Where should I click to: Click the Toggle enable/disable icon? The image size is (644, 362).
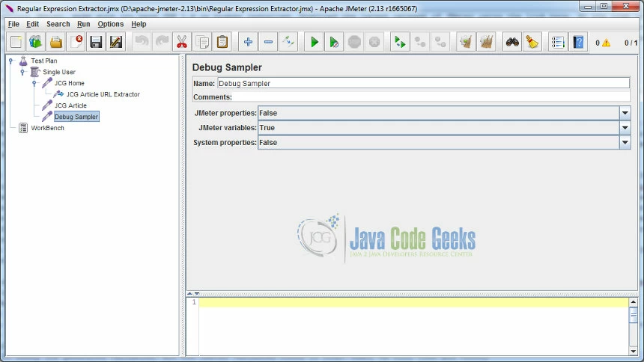coord(288,42)
